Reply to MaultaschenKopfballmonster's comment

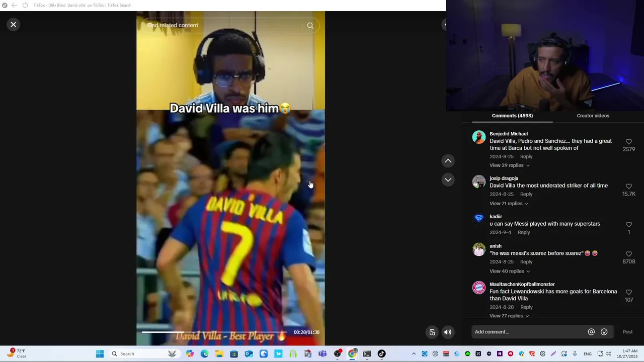coord(526,307)
